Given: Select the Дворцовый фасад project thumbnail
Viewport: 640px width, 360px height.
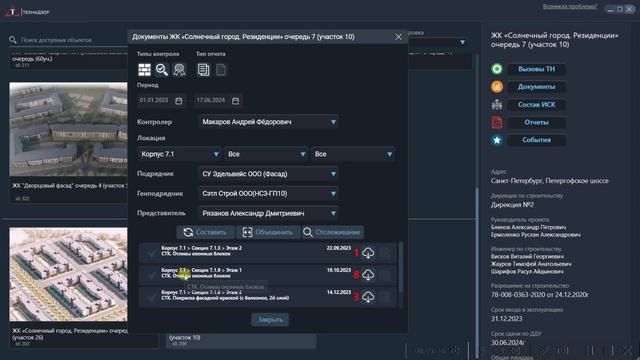Looking at the screenshot, I should click(68, 129).
